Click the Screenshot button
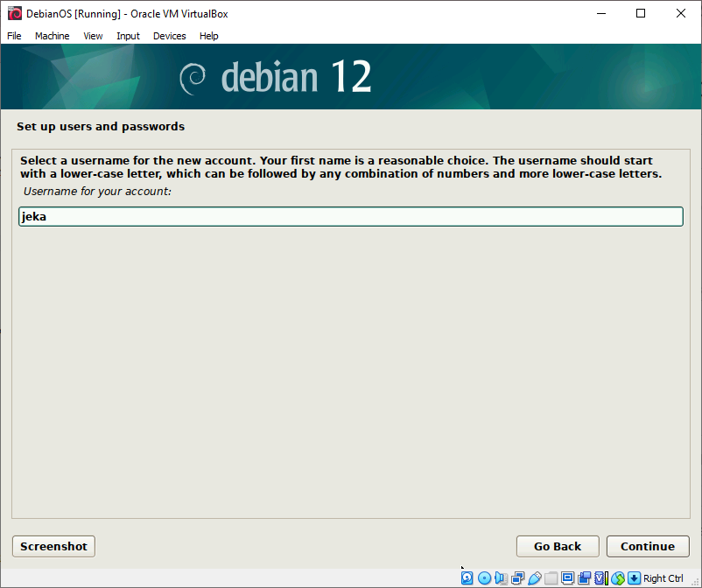702x588 pixels. [53, 546]
